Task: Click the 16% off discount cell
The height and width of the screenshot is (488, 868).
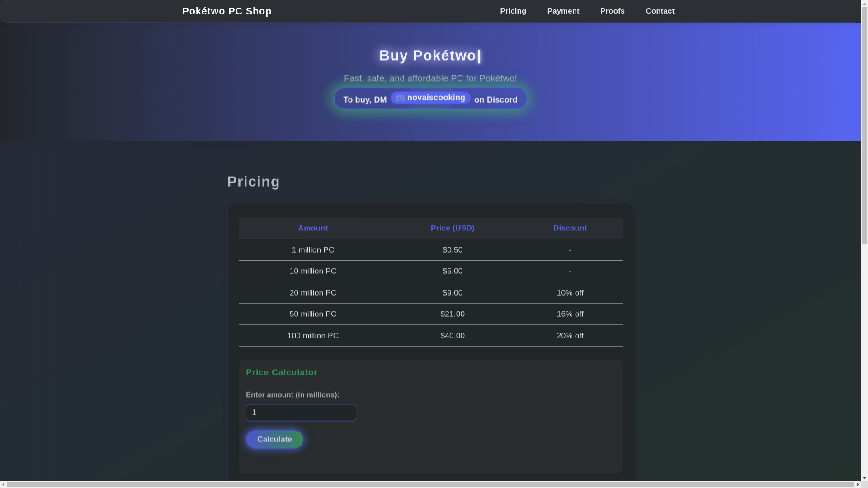Action: [x=570, y=314]
